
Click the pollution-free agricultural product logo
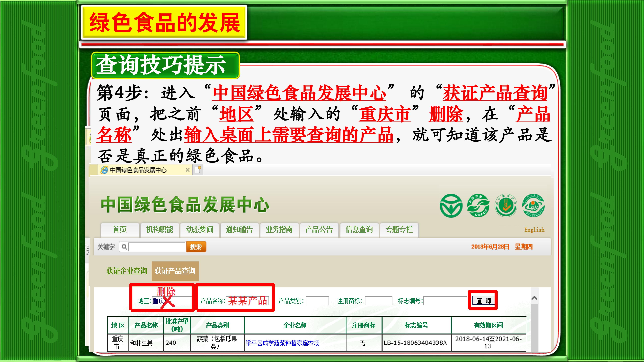pos(506,205)
